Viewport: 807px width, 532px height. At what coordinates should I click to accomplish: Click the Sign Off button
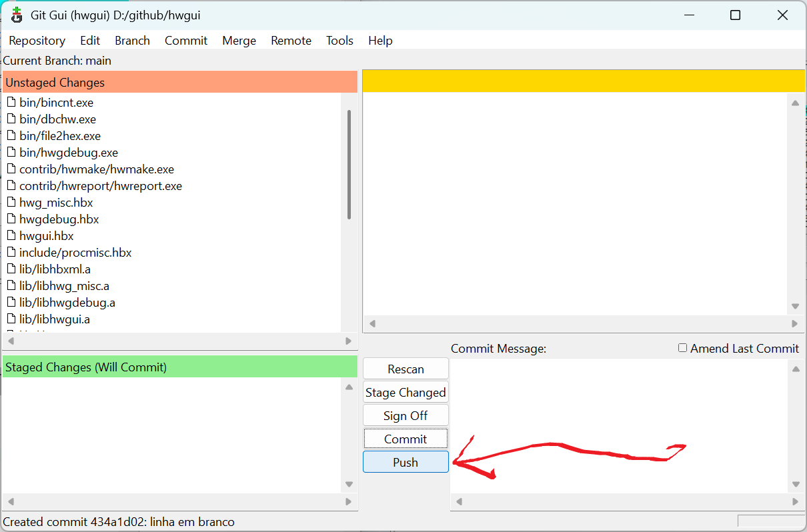click(x=406, y=415)
